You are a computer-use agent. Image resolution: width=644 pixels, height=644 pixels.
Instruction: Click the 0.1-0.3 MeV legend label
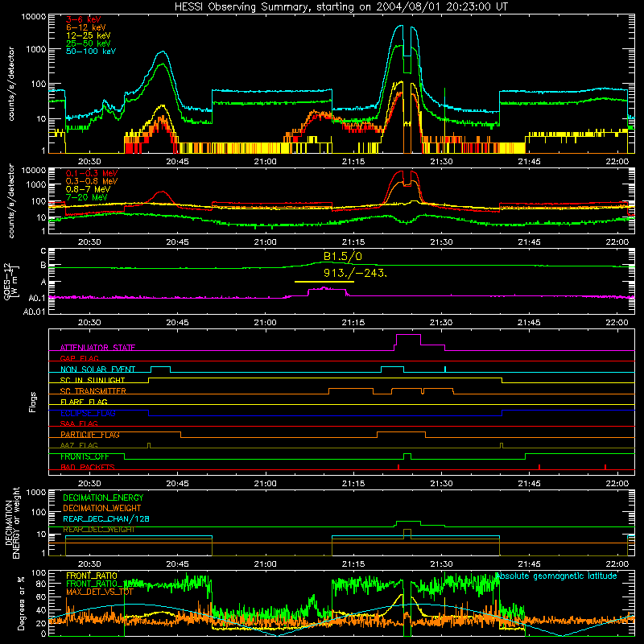pyautogui.click(x=92, y=173)
